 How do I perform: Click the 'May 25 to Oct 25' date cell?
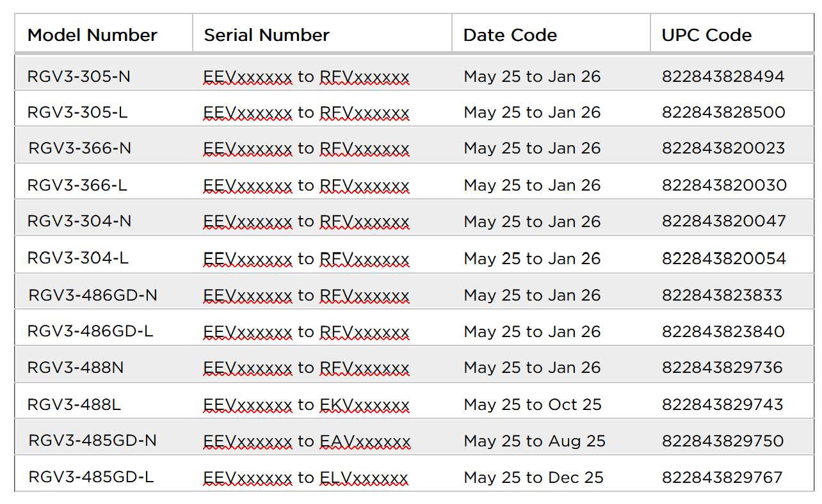[x=533, y=404]
